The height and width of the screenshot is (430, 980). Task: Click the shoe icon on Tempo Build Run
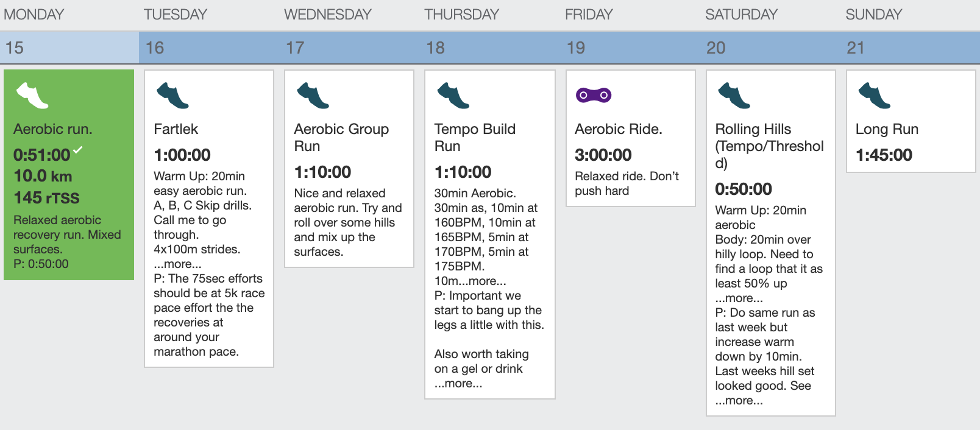[x=453, y=96]
